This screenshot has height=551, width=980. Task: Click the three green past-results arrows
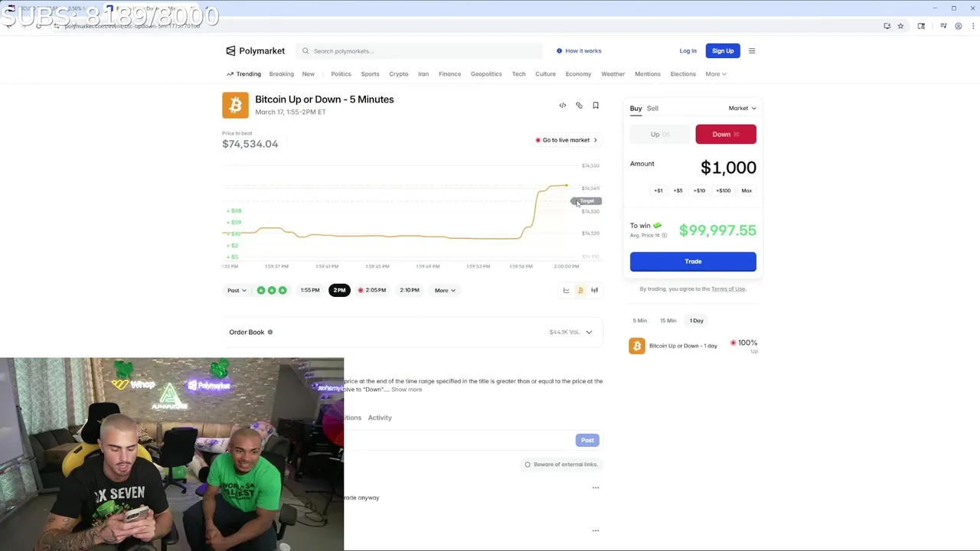[272, 290]
